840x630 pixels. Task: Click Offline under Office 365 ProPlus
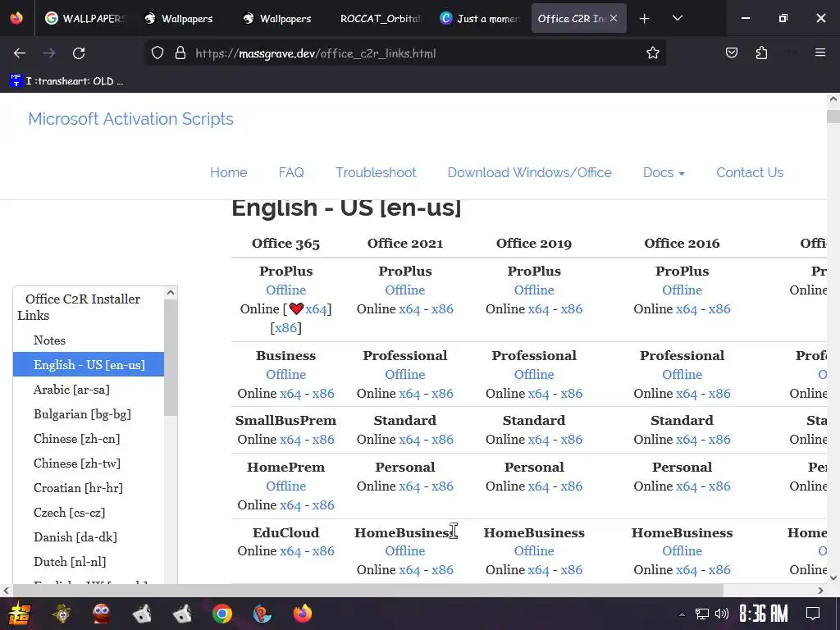tap(286, 290)
